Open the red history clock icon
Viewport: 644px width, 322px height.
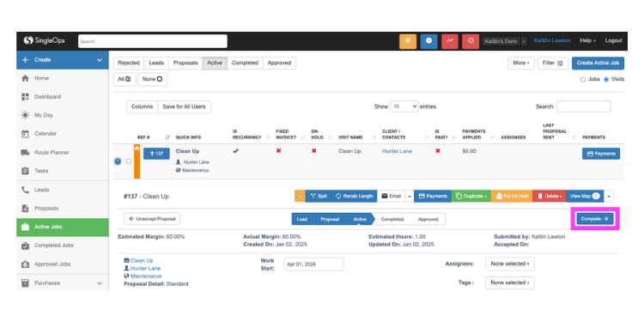pos(471,41)
